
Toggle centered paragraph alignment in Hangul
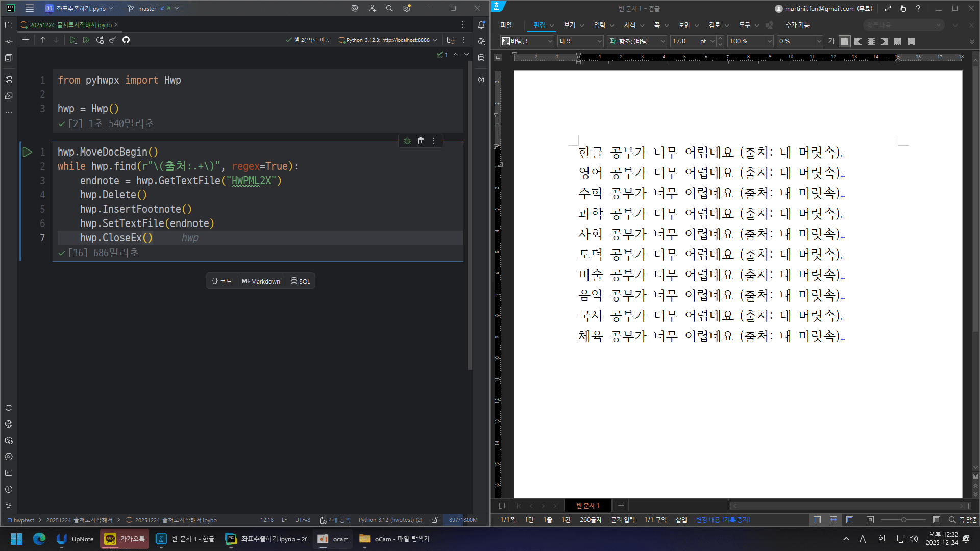pyautogui.click(x=871, y=41)
